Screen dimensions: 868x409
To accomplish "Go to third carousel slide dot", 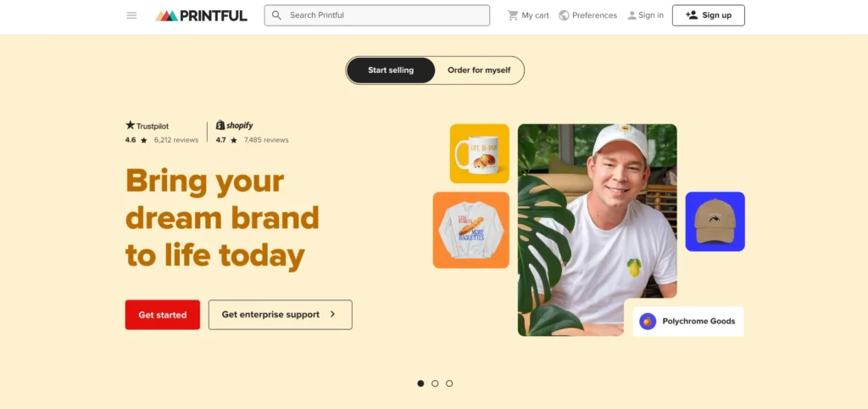I will (x=449, y=383).
